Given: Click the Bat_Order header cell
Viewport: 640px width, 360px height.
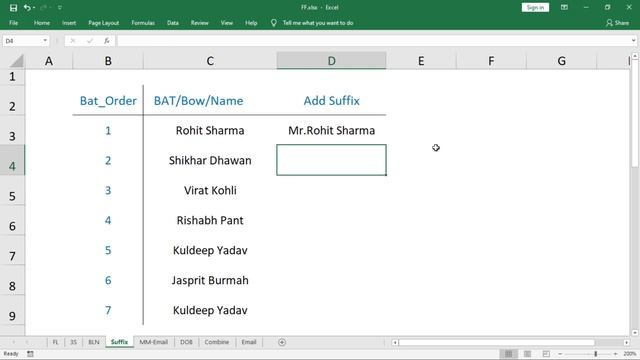Looking at the screenshot, I should (108, 100).
